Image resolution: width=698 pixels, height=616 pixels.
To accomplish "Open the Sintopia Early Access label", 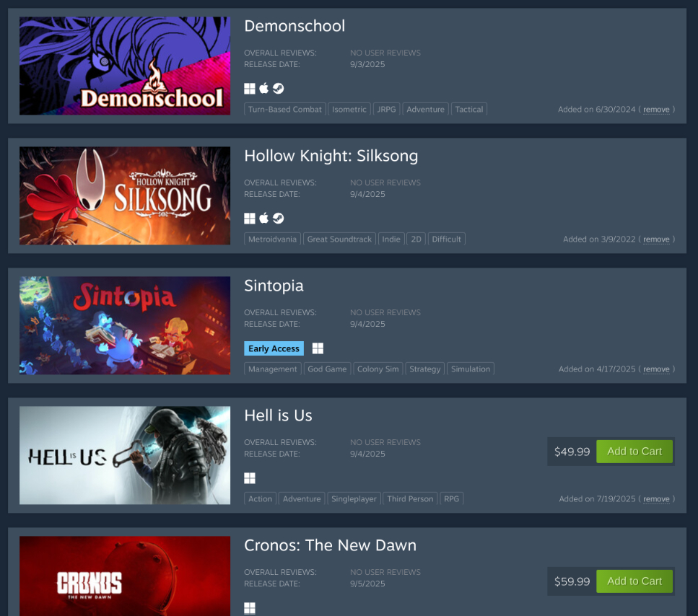I will click(x=274, y=348).
